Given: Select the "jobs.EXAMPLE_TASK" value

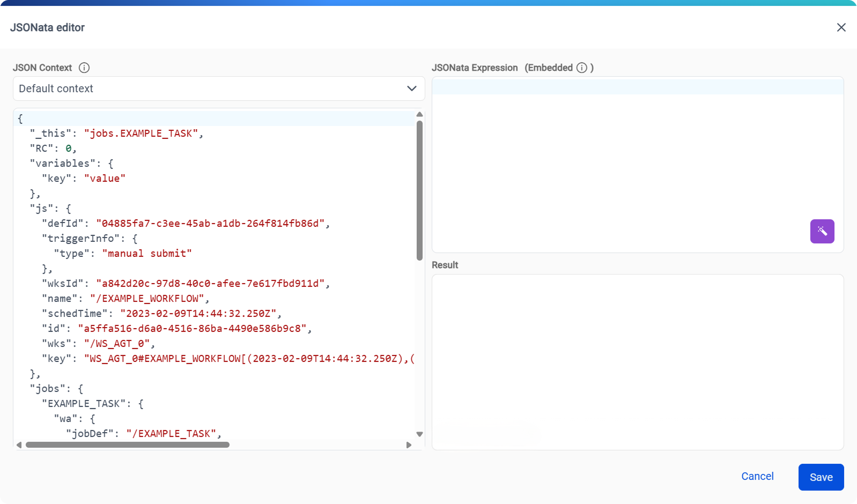Looking at the screenshot, I should [141, 134].
